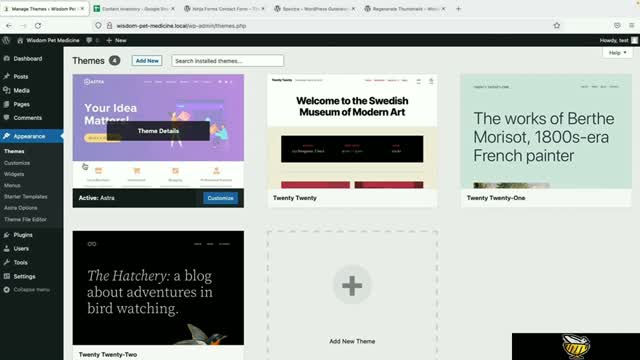640x360 pixels.
Task: Open the Tools menu item
Action: pos(20,262)
